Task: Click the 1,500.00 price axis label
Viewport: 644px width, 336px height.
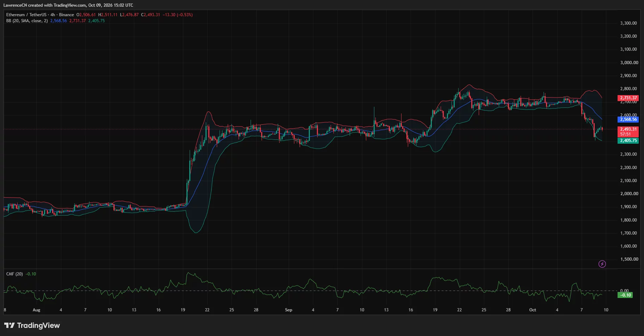Action: 628,259
